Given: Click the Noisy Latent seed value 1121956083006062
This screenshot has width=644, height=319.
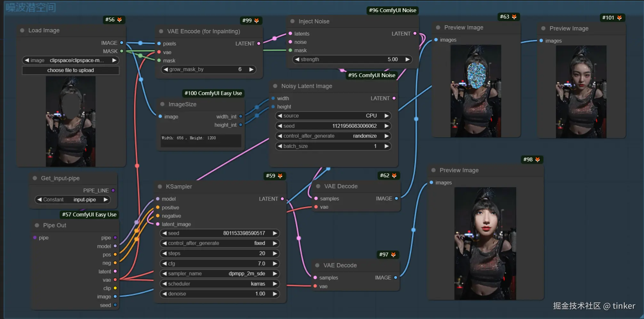Looking at the screenshot, I should (x=355, y=126).
